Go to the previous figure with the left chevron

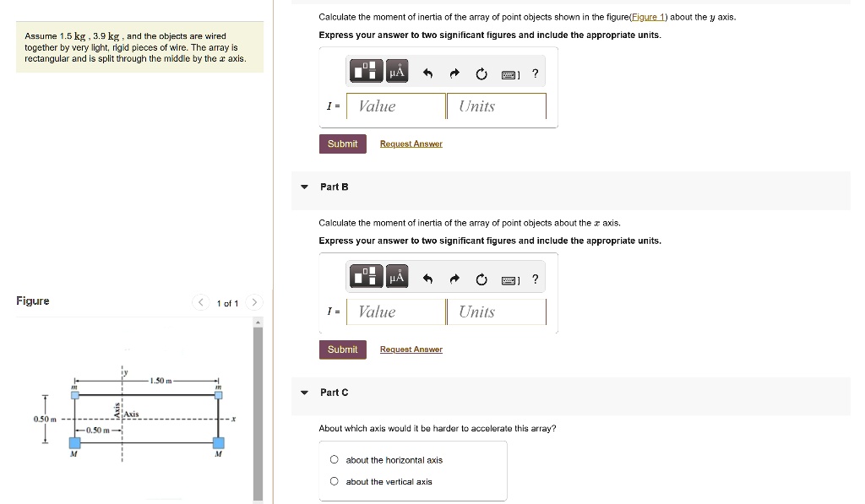200,303
